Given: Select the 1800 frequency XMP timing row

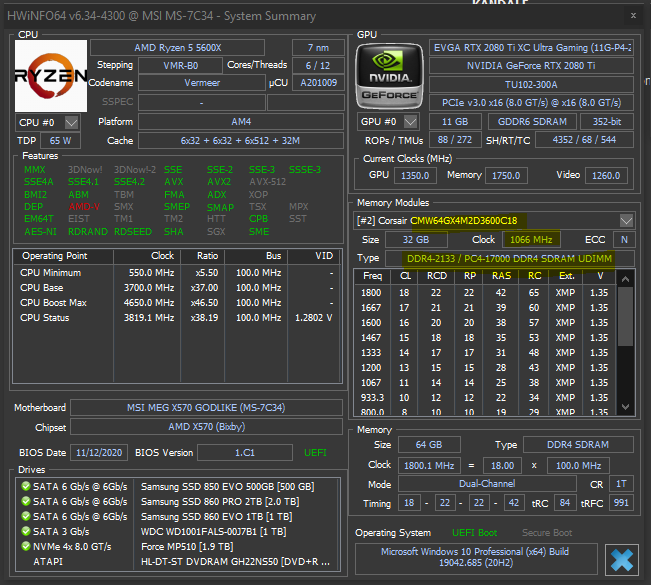Looking at the screenshot, I should coord(485,293).
